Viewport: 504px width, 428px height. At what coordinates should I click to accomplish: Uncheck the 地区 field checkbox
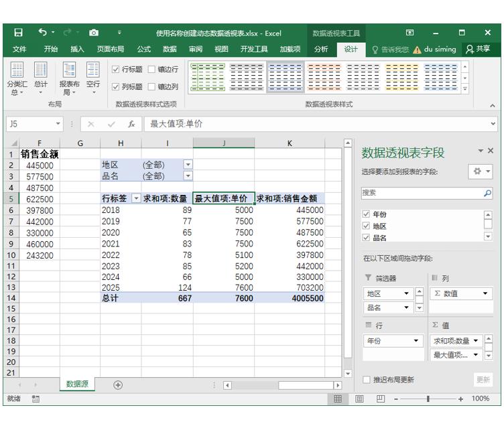pyautogui.click(x=366, y=226)
